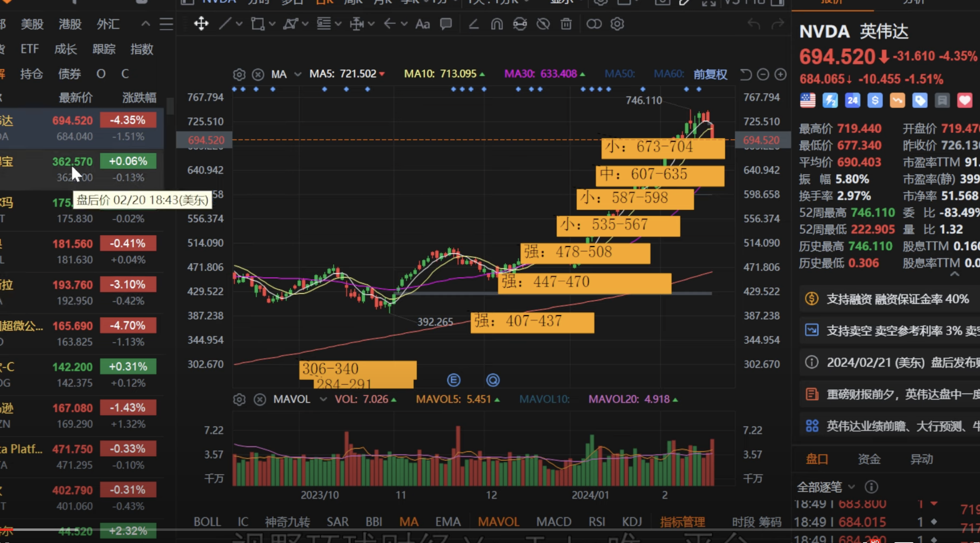Zoom out chart with minus icon
The width and height of the screenshot is (980, 543).
point(763,74)
